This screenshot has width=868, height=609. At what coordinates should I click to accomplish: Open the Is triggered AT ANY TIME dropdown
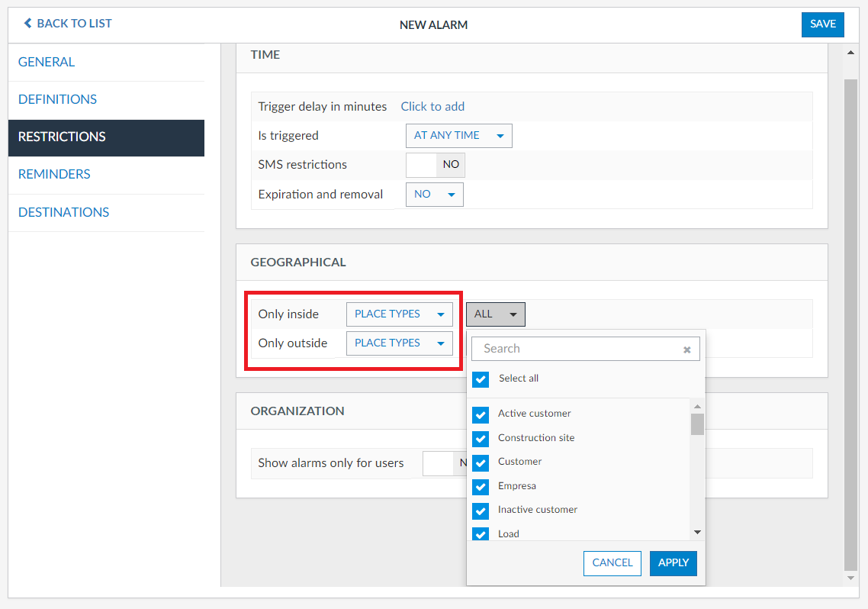[x=458, y=136]
